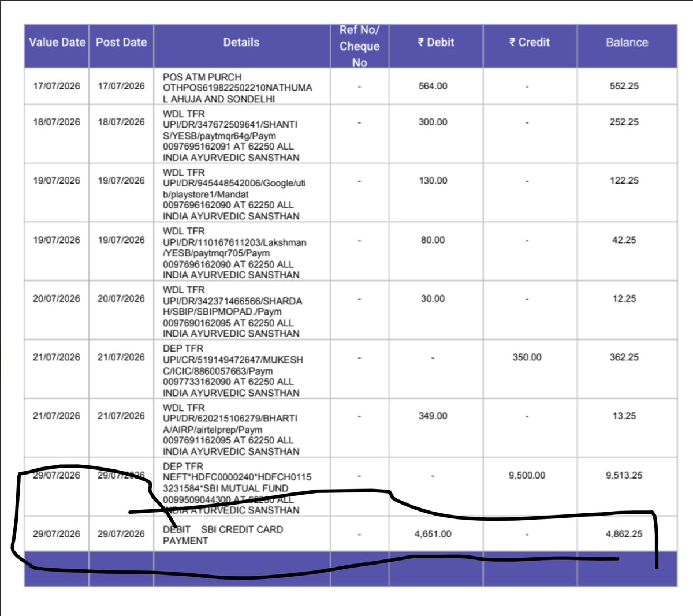Click the Ref No/Cheque No header
Screen dimensions: 693x616
pos(359,46)
